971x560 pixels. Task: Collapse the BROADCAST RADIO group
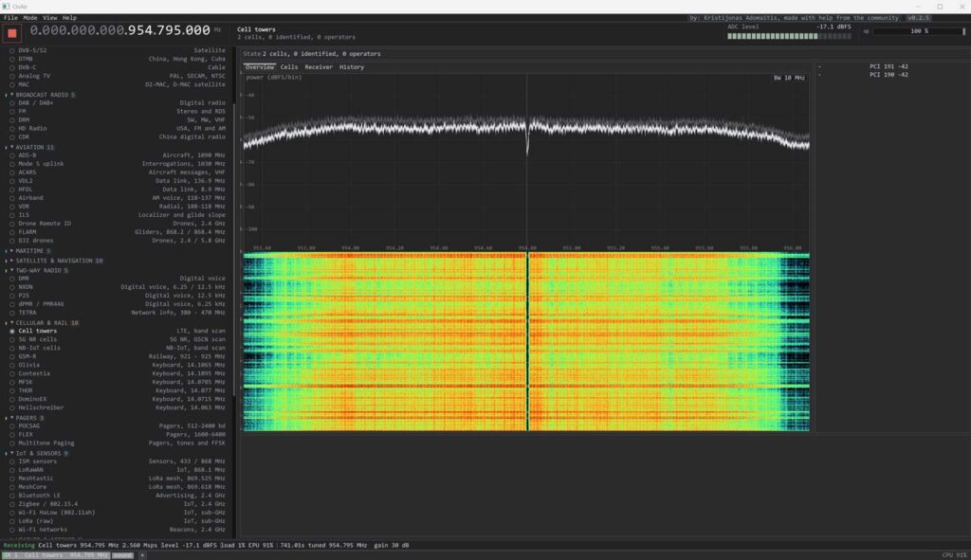(x=41, y=95)
